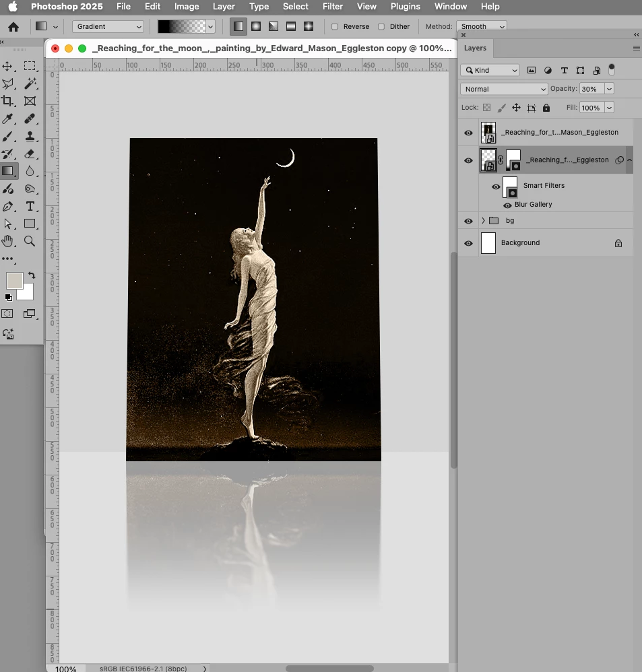
Task: Click the background color swatch
Action: [28, 294]
